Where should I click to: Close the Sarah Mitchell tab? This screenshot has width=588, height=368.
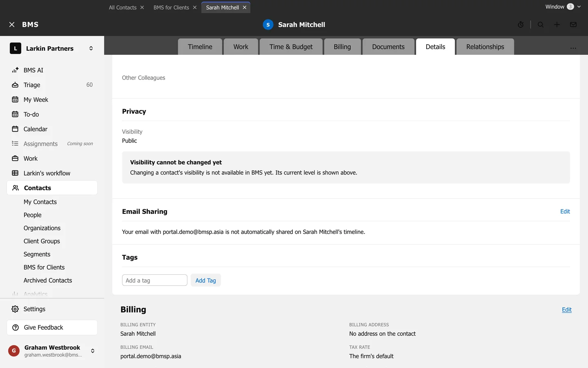[245, 7]
